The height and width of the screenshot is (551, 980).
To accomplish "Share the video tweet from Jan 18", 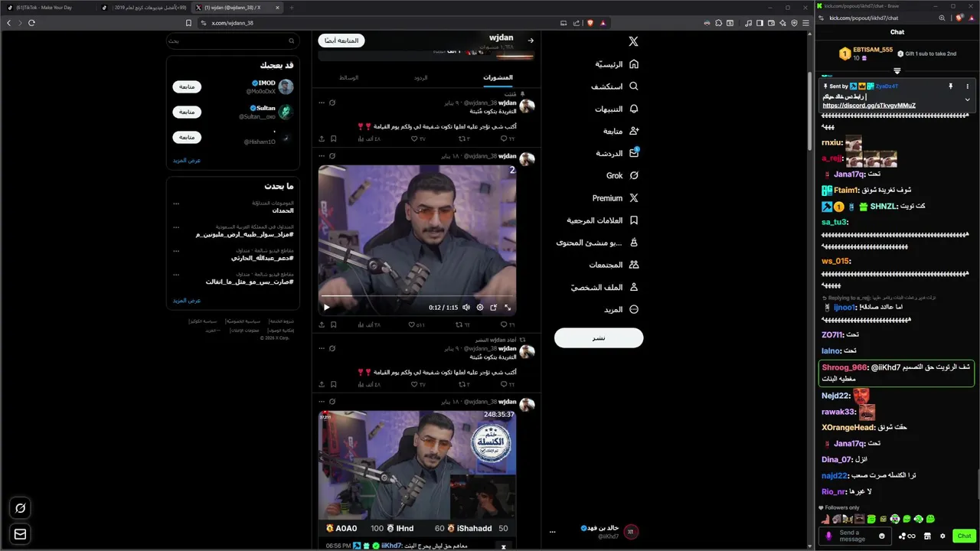I will click(x=322, y=324).
